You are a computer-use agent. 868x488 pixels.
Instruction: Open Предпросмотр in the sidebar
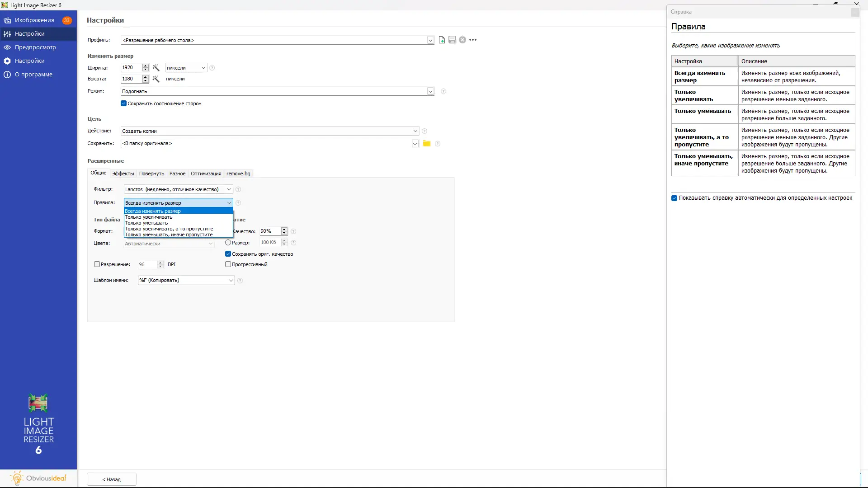click(35, 47)
